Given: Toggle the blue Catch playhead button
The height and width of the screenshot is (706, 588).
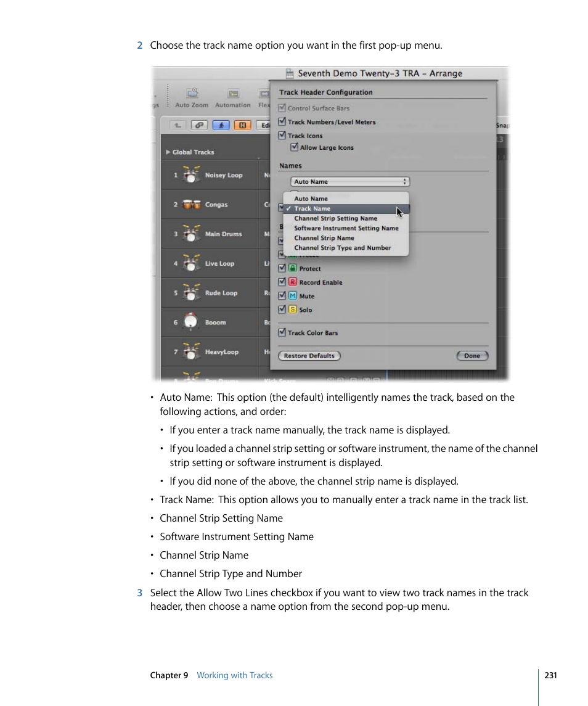Looking at the screenshot, I should (221, 125).
